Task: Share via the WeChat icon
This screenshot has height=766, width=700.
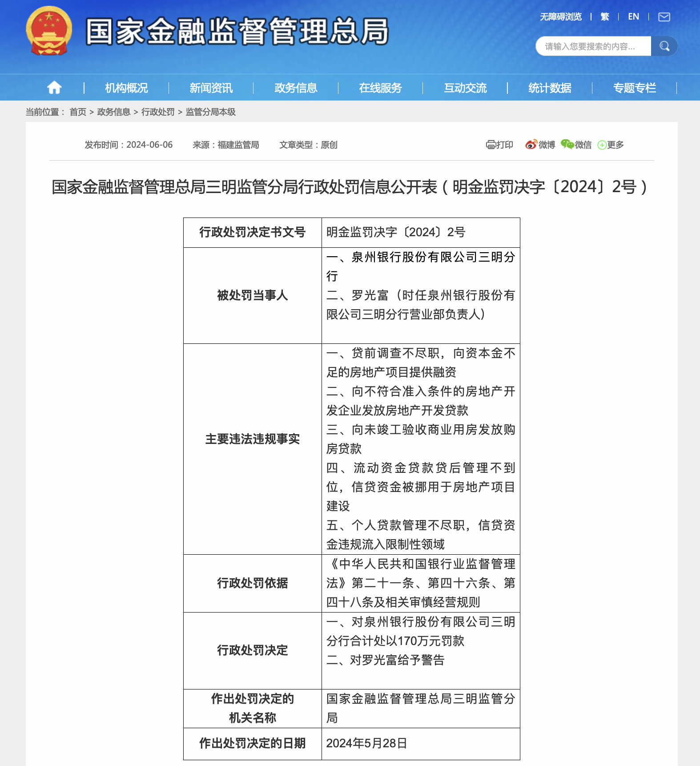Action: pyautogui.click(x=567, y=144)
